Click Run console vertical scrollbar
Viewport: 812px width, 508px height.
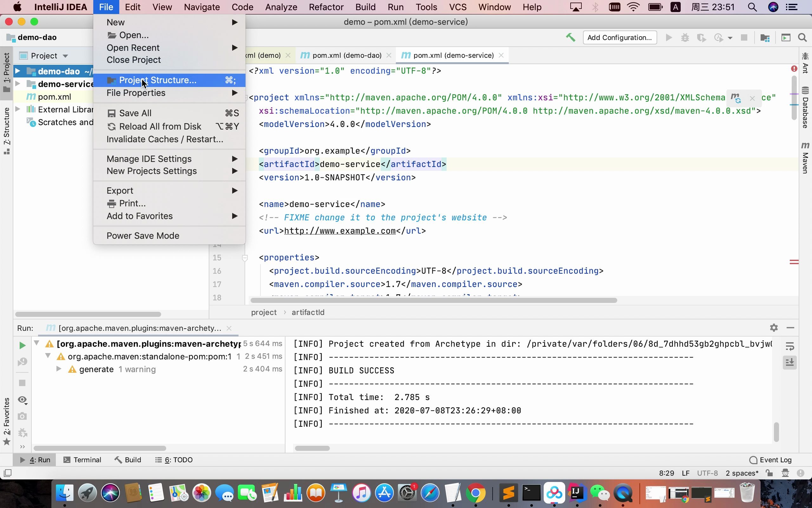point(776,432)
